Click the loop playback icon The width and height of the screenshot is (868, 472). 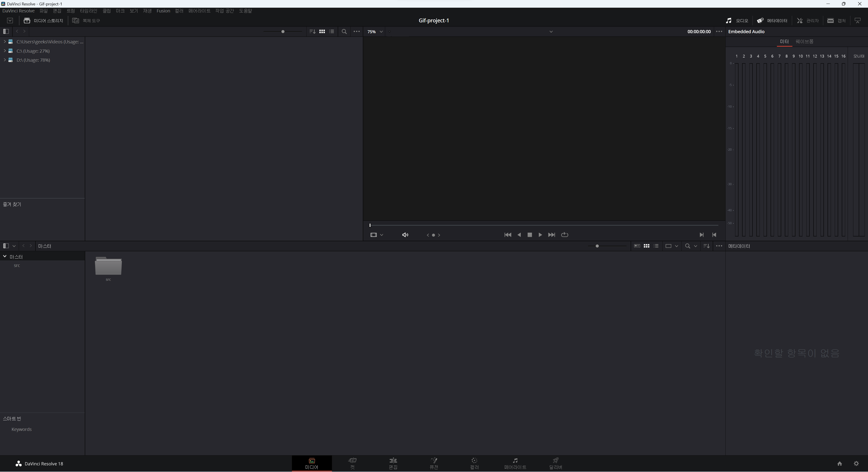(564, 235)
